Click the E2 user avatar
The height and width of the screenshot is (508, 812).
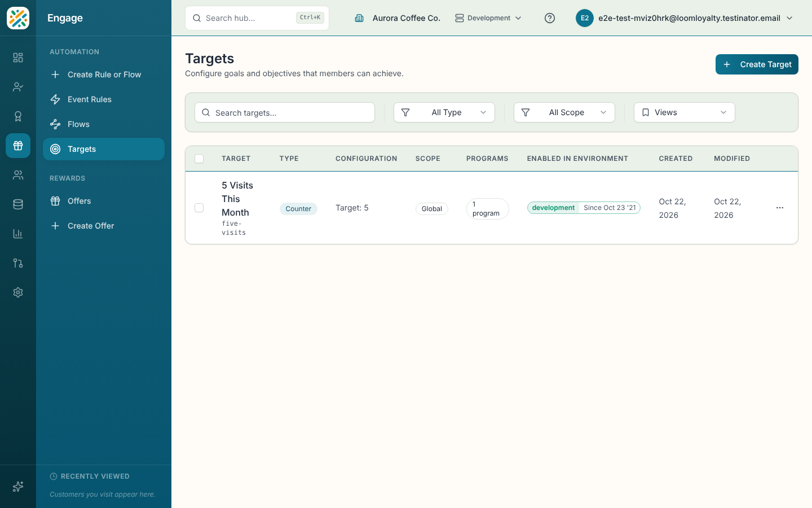point(585,18)
